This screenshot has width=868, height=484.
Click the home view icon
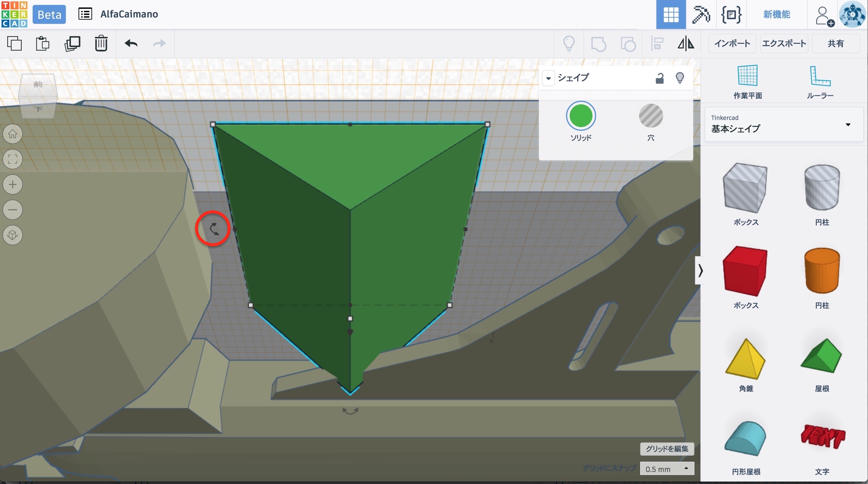point(13,134)
